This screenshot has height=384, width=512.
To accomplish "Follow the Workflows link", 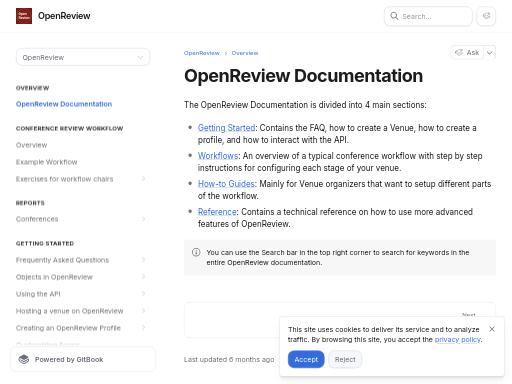I will coord(218,156).
